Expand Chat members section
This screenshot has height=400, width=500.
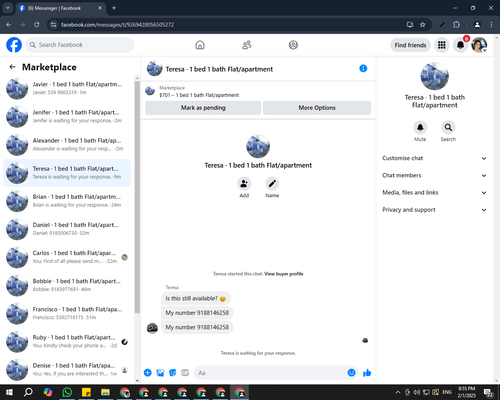pos(434,175)
